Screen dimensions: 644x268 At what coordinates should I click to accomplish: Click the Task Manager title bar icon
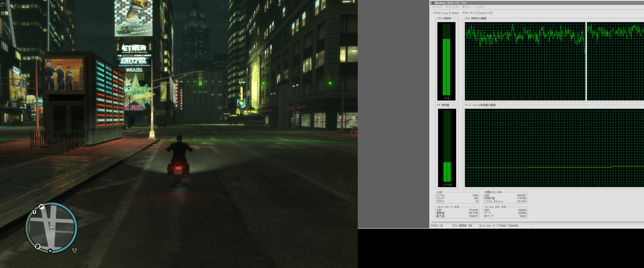point(432,3)
